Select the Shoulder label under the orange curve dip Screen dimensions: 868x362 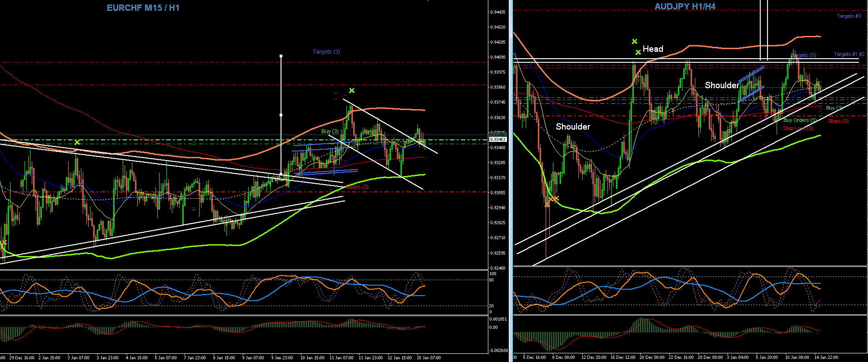point(573,127)
